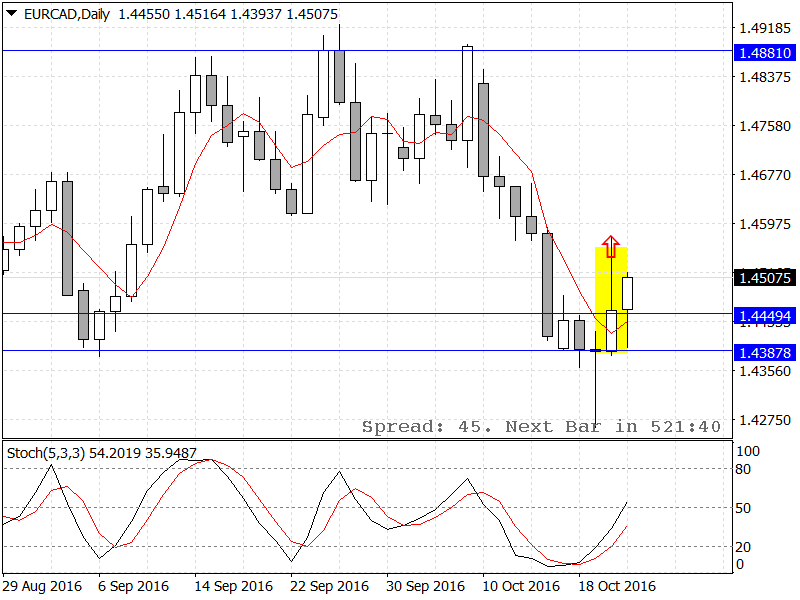The image size is (800, 600).
Task: Click the 1.46770 price scale value
Action: point(765,175)
